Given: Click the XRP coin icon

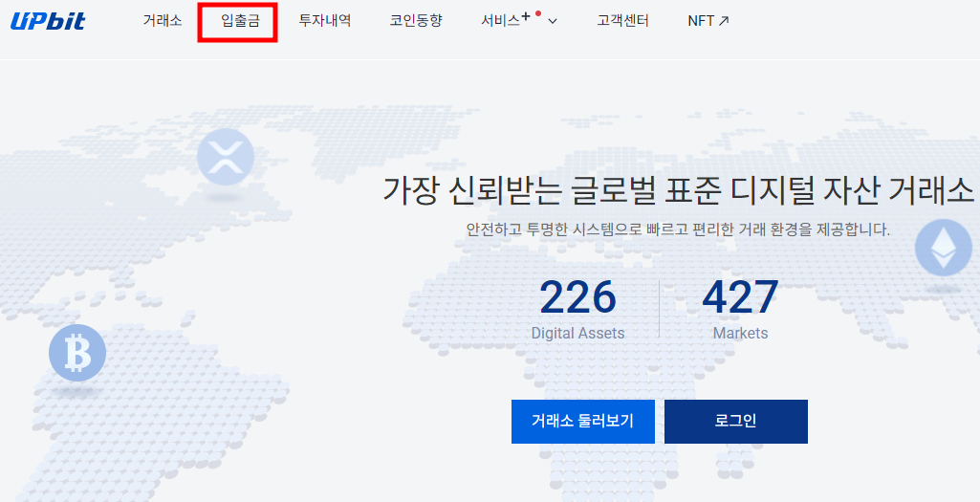Looking at the screenshot, I should click(226, 157).
